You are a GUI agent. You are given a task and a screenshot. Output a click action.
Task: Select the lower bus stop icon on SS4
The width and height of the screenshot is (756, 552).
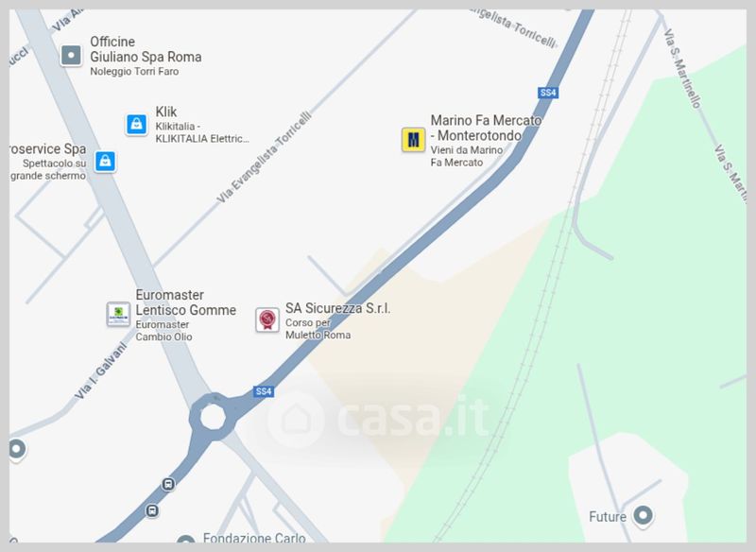tap(152, 510)
